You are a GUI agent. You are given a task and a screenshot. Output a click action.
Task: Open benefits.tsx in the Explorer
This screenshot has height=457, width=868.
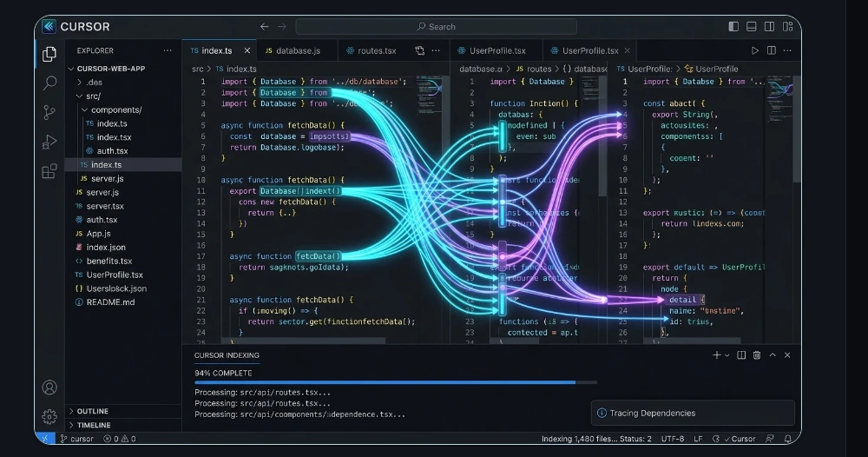pyautogui.click(x=103, y=261)
